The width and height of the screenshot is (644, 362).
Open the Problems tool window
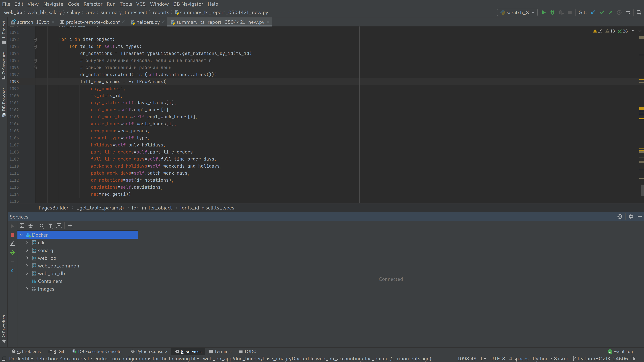[x=26, y=351]
